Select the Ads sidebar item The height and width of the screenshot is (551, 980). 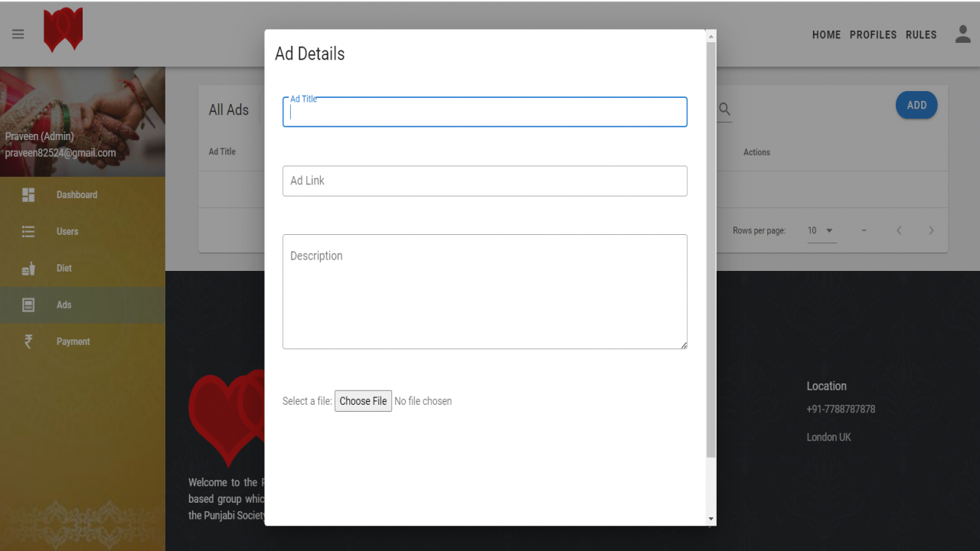tap(83, 305)
